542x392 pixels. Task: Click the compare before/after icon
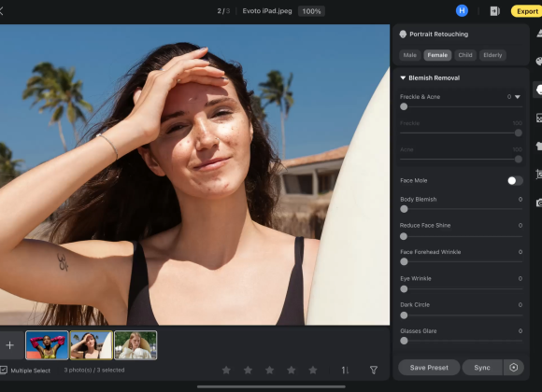494,11
